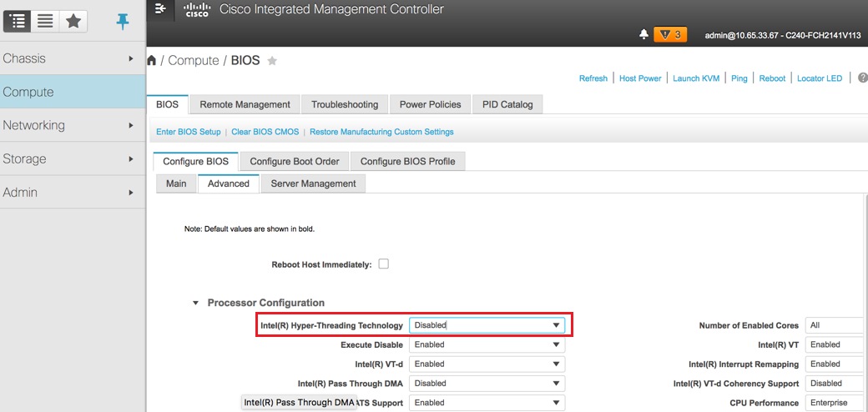Image resolution: width=868 pixels, height=412 pixels.
Task: Open Intel(R) VT-d dropdown
Action: point(487,364)
